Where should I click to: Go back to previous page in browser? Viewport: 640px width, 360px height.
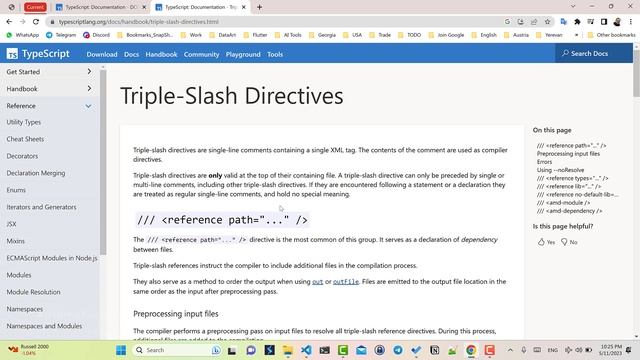pos(9,22)
